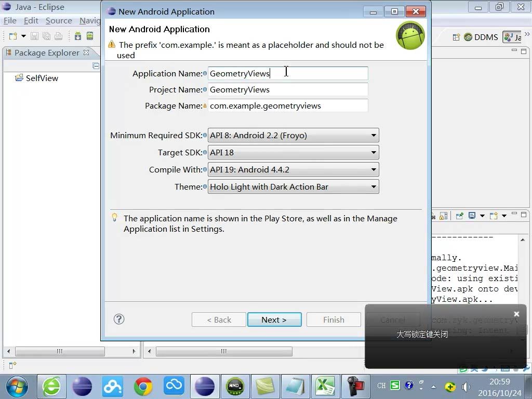Open the Navigate menu in Eclipse

pyautogui.click(x=90, y=21)
